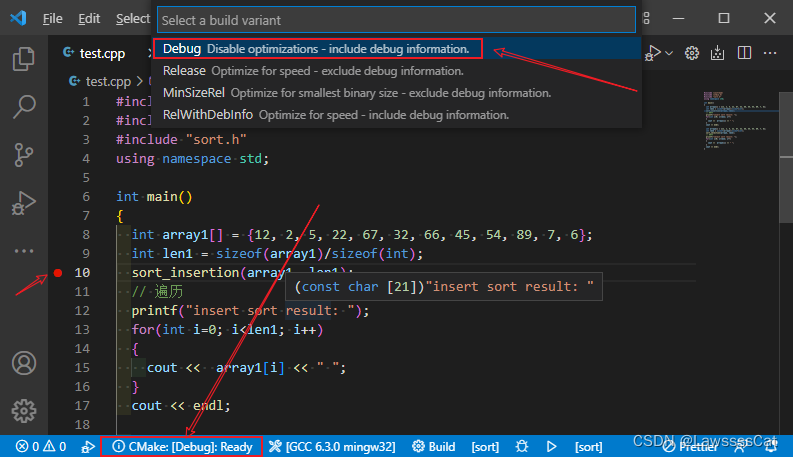Screen dimensions: 793x457
Task: Click cout << endl; on line 17
Action: coord(181,405)
